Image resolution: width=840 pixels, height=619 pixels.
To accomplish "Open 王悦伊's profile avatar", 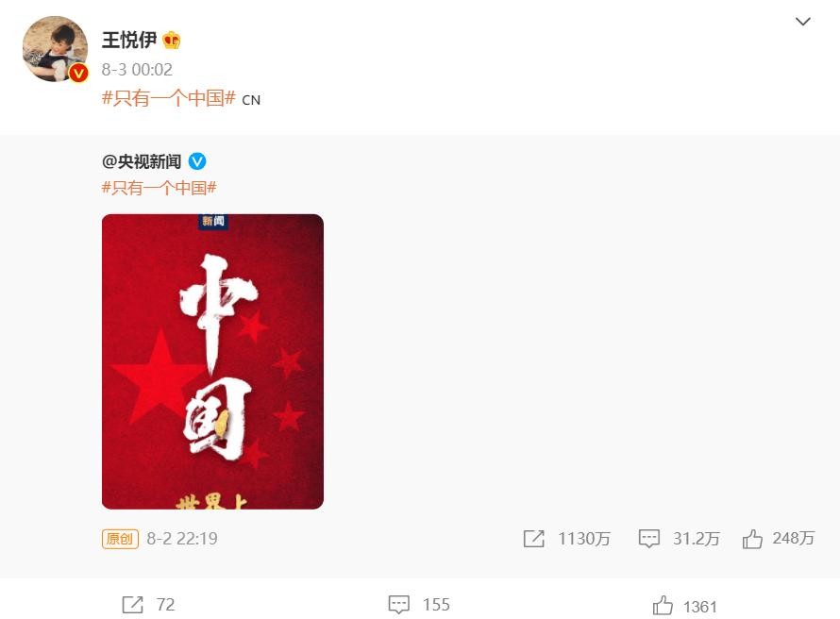I will (x=55, y=49).
